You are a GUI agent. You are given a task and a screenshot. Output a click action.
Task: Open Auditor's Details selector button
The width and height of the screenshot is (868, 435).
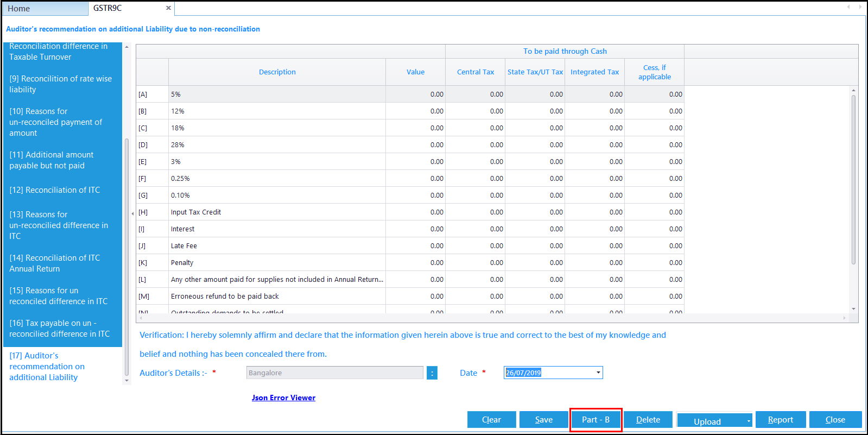click(x=432, y=373)
